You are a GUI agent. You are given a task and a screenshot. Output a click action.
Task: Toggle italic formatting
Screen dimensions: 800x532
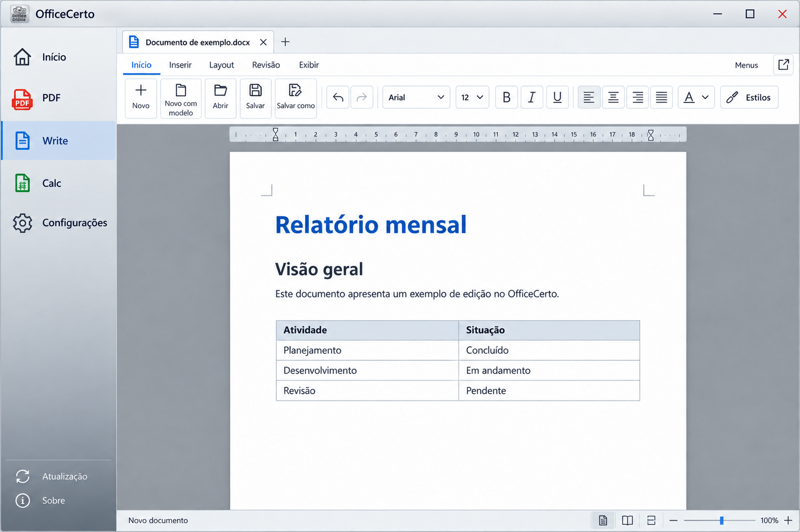[x=531, y=97]
